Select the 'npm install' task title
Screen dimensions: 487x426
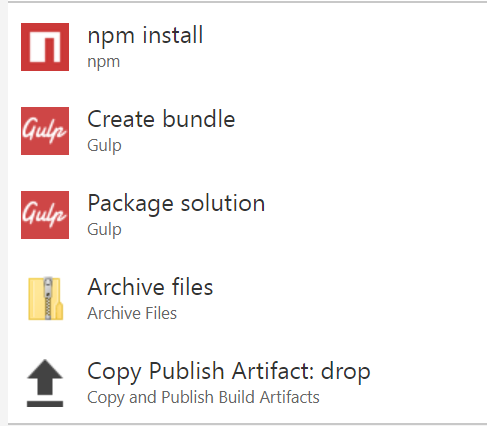coord(145,35)
